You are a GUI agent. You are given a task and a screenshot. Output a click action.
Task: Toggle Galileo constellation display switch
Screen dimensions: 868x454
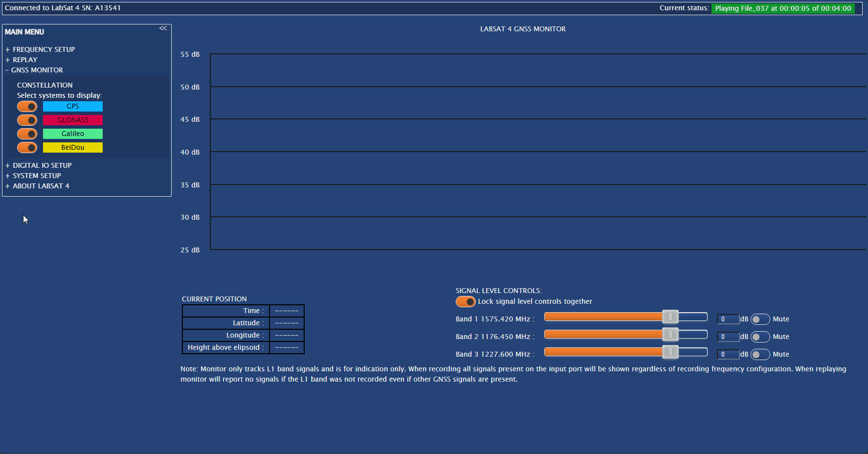(x=27, y=134)
